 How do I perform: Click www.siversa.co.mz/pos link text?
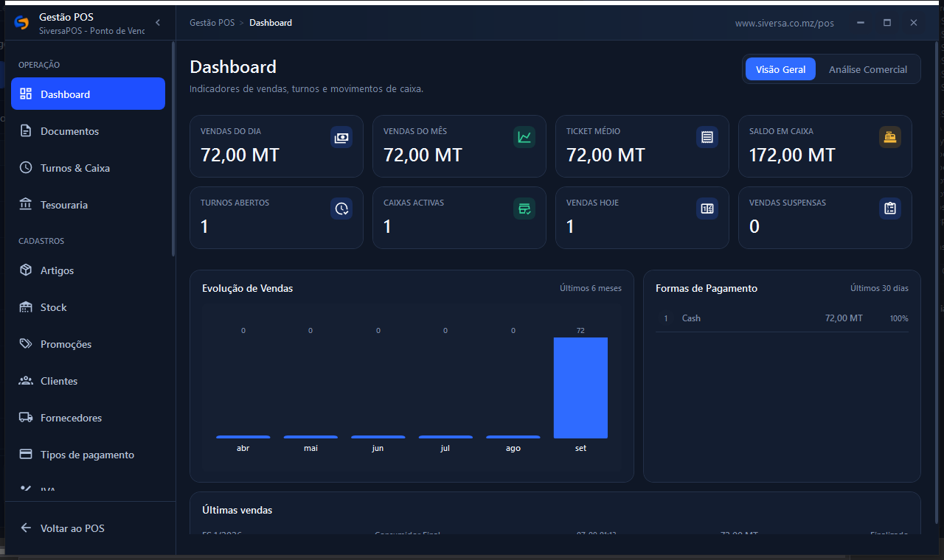785,23
